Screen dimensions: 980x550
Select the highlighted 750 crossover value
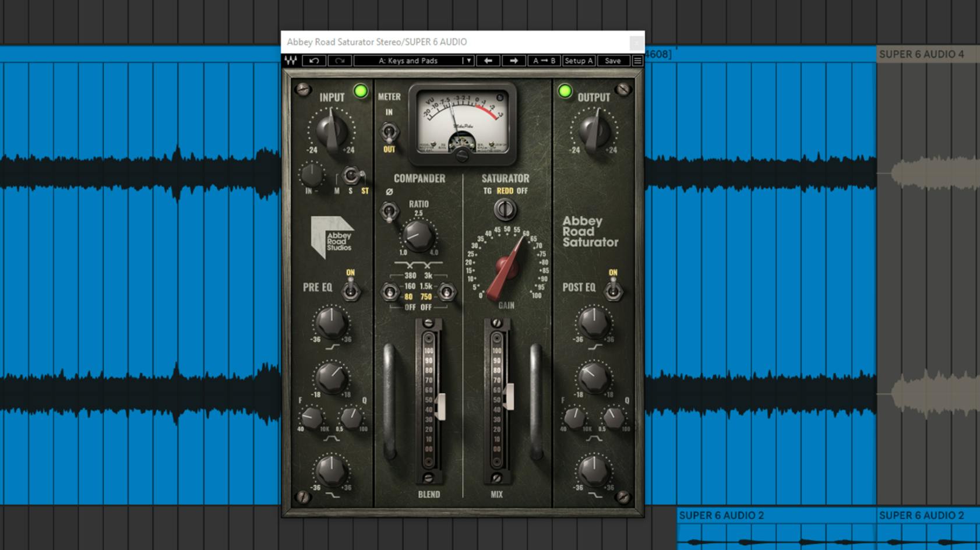(426, 297)
